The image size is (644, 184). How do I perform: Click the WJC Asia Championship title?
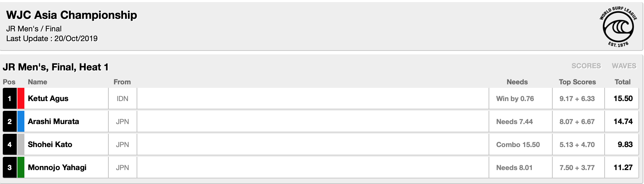[71, 15]
